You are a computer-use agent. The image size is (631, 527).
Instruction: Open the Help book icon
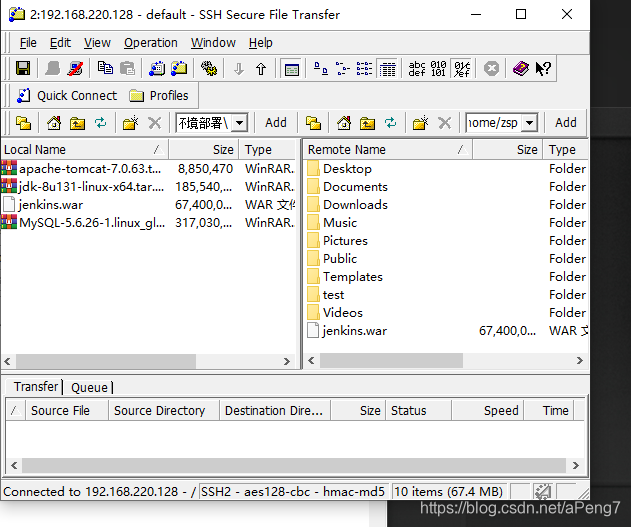tap(521, 68)
